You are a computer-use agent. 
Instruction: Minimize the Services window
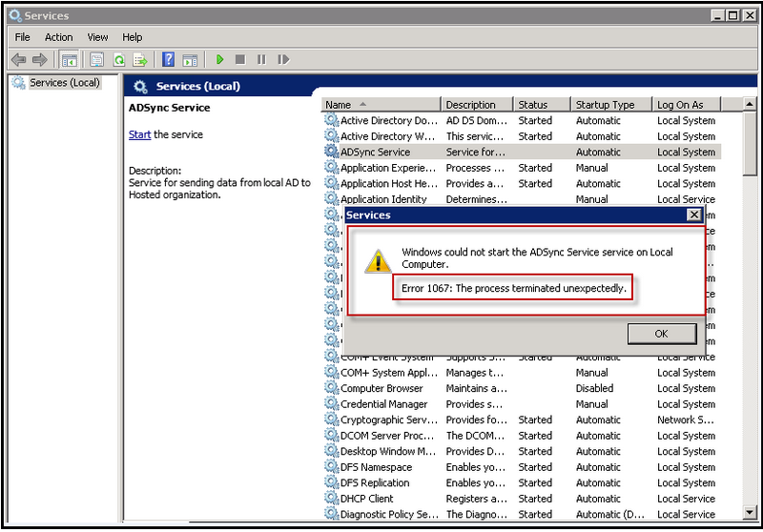(x=717, y=15)
